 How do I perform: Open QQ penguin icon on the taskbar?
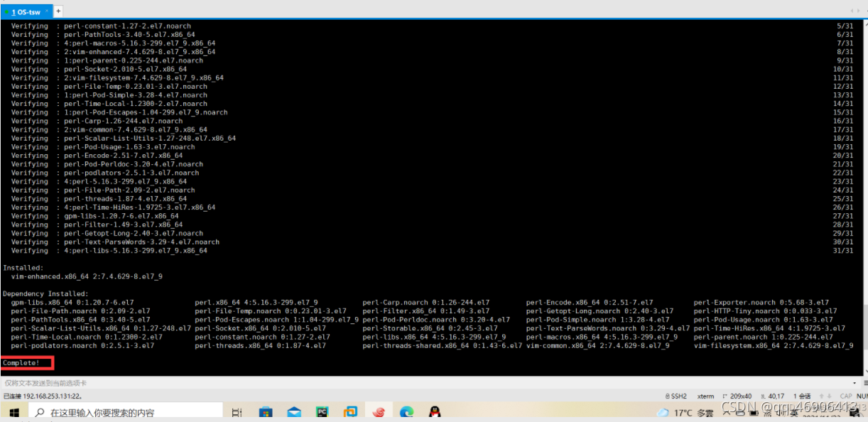click(x=435, y=413)
